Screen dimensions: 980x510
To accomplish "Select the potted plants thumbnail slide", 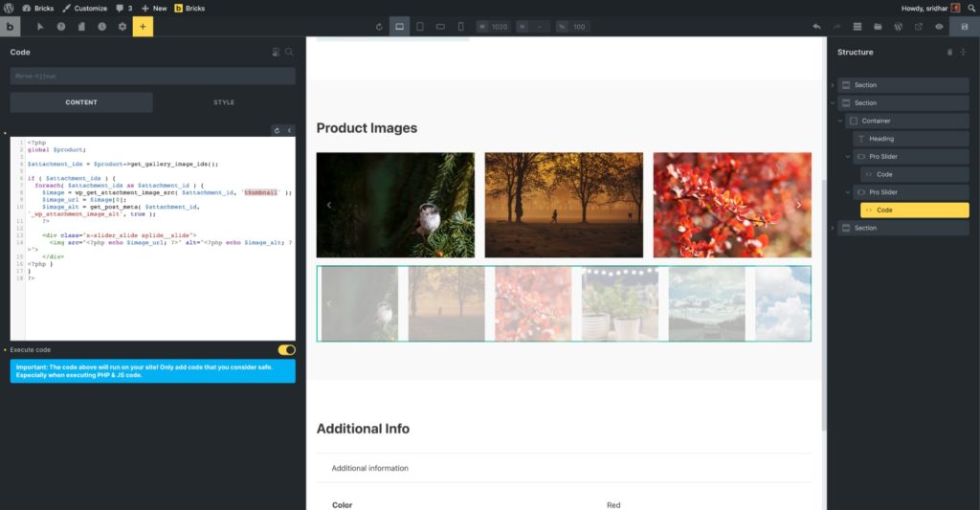I will pos(620,303).
